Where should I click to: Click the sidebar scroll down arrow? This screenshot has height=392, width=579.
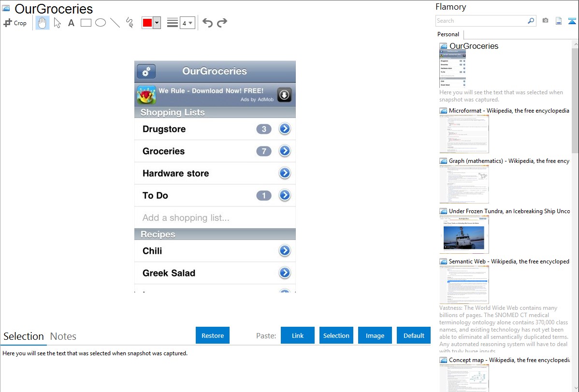click(x=575, y=387)
